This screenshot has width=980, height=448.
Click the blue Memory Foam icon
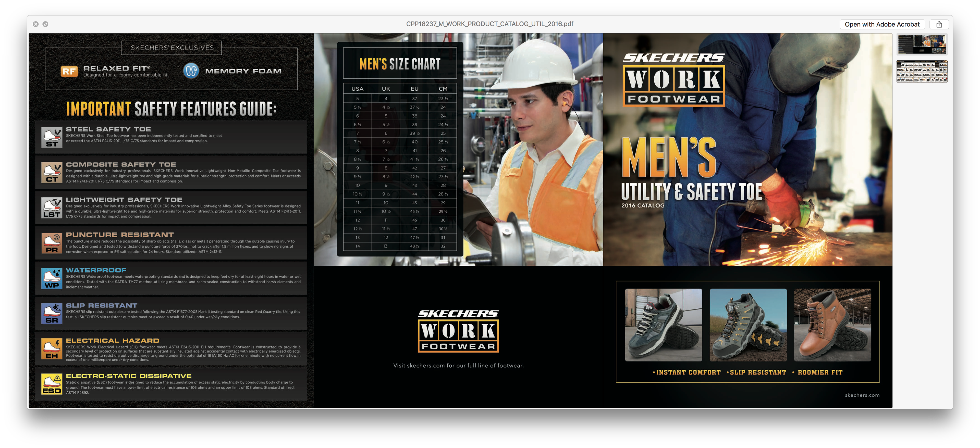191,71
